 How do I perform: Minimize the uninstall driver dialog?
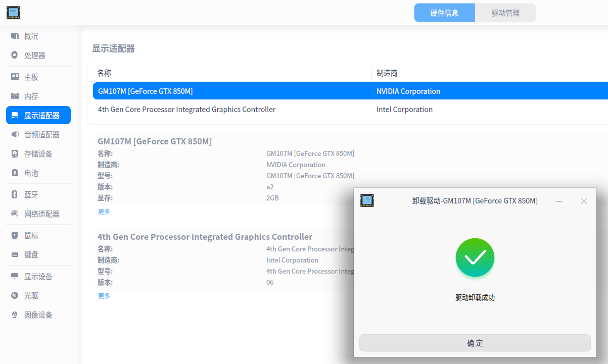pos(559,201)
